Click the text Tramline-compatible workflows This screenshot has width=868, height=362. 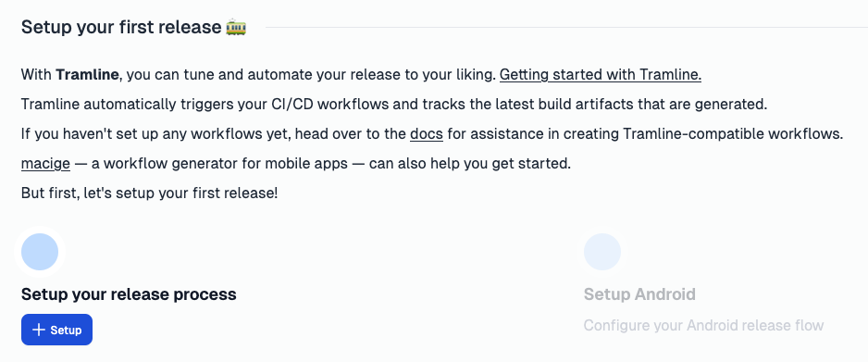tap(732, 134)
